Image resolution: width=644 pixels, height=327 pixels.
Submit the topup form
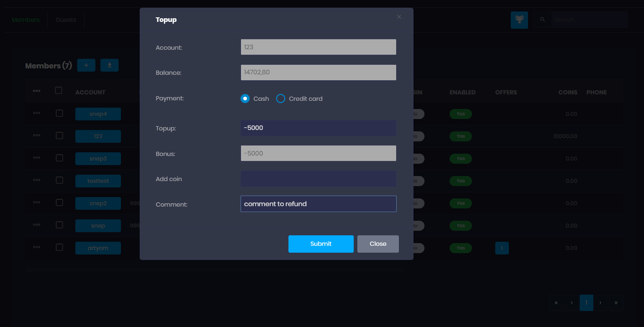[x=321, y=244]
